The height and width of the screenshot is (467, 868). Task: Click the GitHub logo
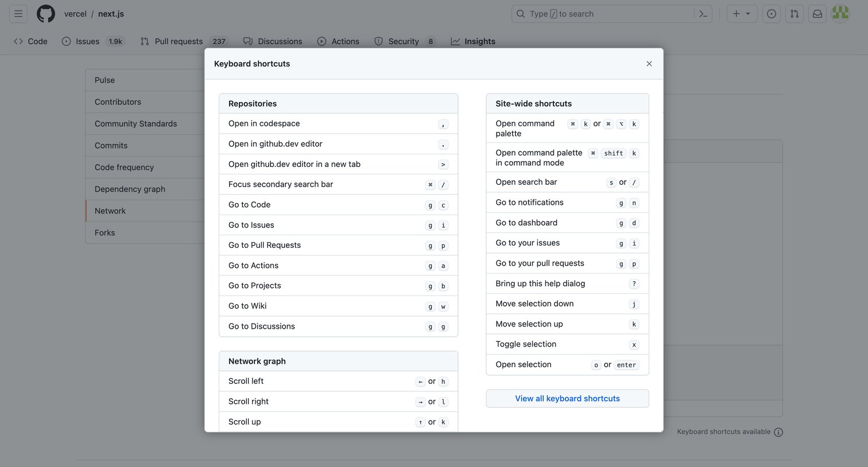pos(46,14)
